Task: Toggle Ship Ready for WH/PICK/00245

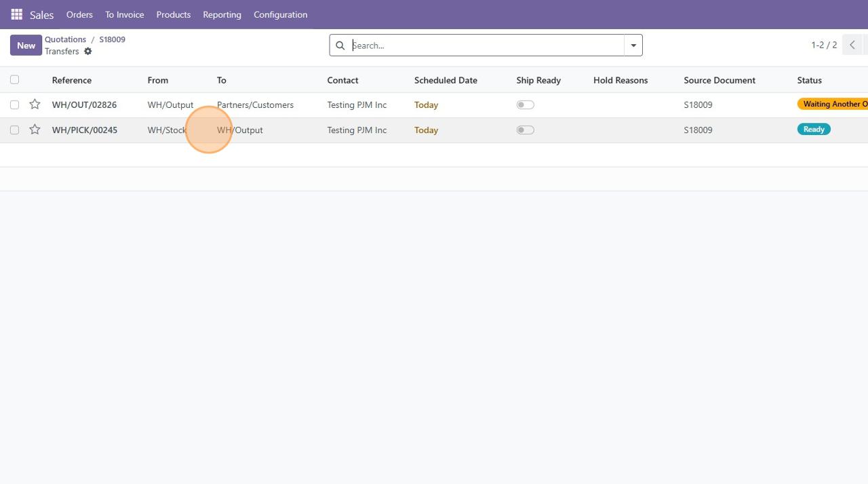Action: [525, 130]
